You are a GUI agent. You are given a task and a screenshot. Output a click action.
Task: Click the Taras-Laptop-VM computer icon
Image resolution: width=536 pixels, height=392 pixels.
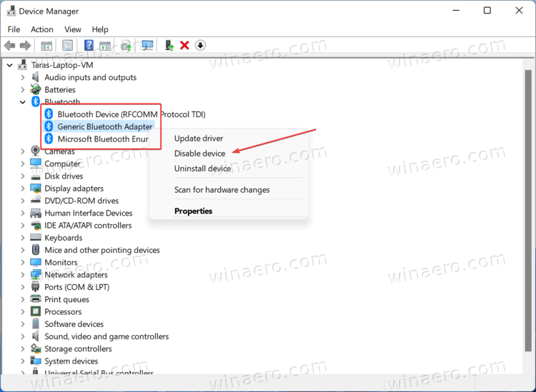[23, 64]
